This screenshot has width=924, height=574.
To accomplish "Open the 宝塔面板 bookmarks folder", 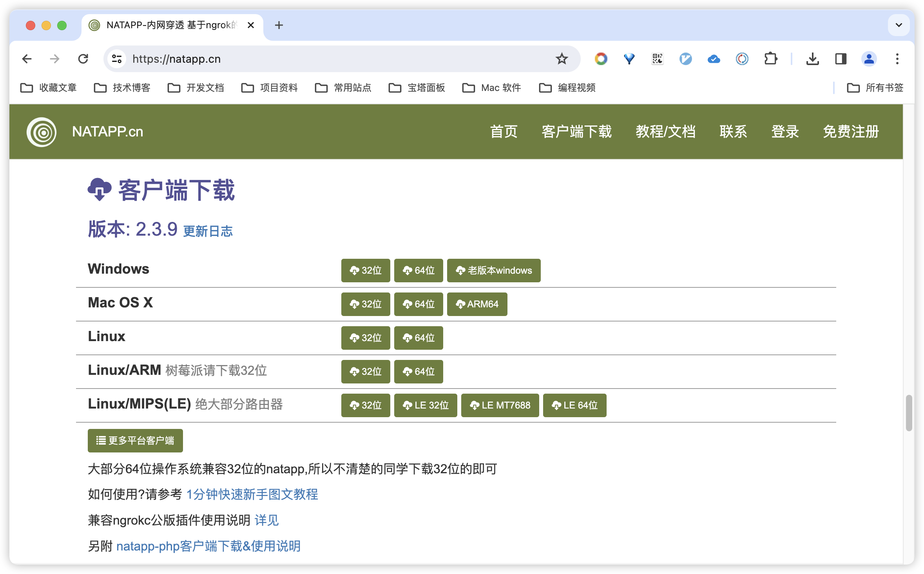I will pyautogui.click(x=417, y=87).
